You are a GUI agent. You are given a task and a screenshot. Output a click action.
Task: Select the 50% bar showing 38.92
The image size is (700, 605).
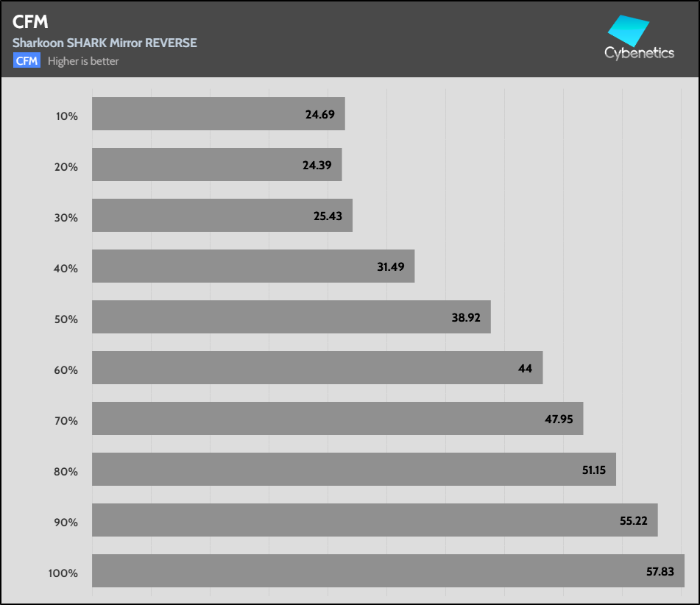tap(291, 317)
